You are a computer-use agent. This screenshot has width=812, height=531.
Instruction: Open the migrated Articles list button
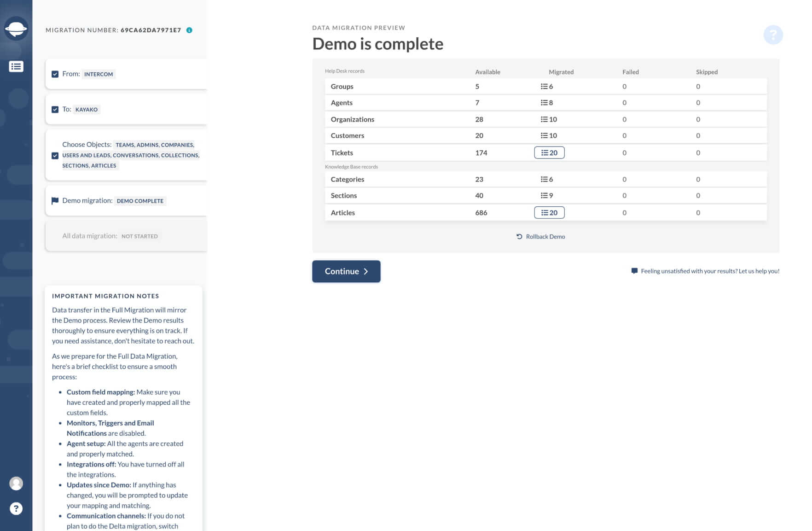549,213
